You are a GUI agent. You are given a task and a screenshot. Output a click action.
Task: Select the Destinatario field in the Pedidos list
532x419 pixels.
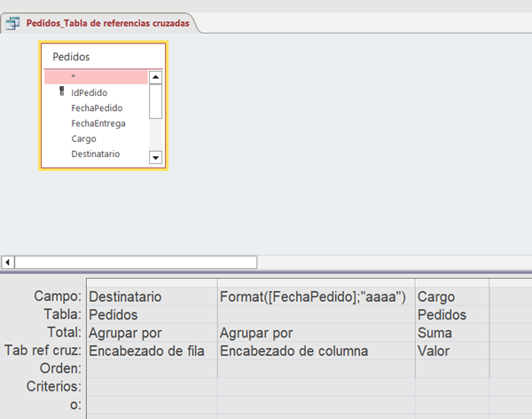[96, 154]
